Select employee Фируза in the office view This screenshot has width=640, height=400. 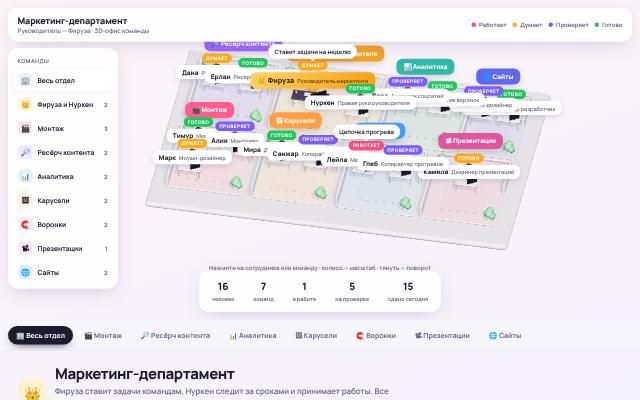click(312, 81)
